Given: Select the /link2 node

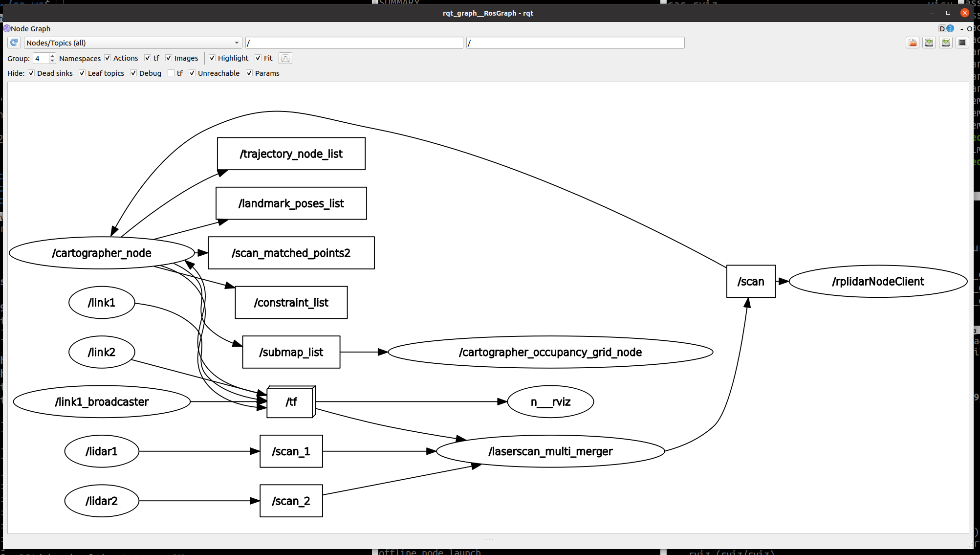Looking at the screenshot, I should [102, 352].
